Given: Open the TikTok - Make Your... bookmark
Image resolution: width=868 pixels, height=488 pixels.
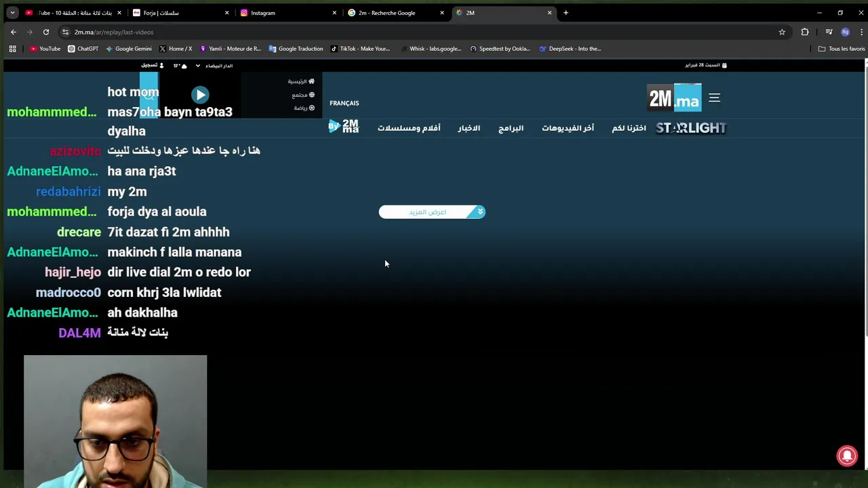Looking at the screenshot, I should pos(360,49).
